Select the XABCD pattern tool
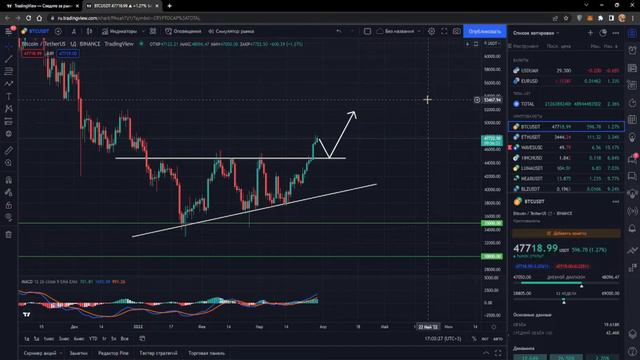The height and width of the screenshot is (360, 640). point(9,109)
